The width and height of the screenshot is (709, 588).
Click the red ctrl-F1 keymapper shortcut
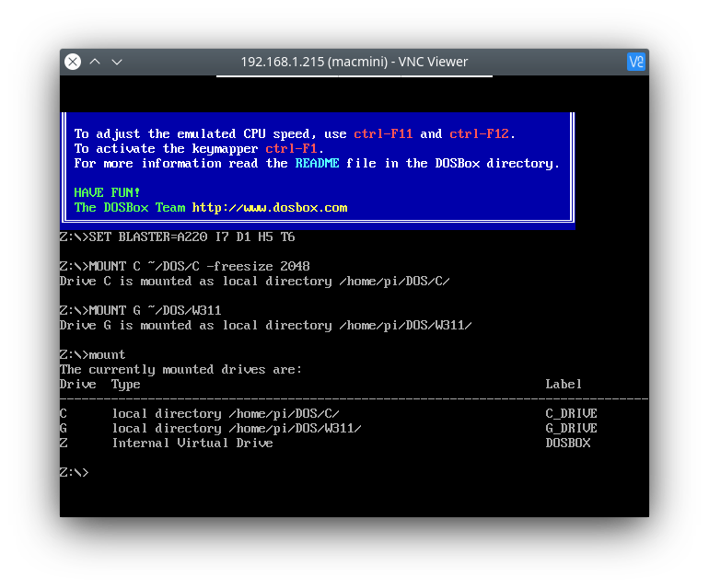click(294, 149)
